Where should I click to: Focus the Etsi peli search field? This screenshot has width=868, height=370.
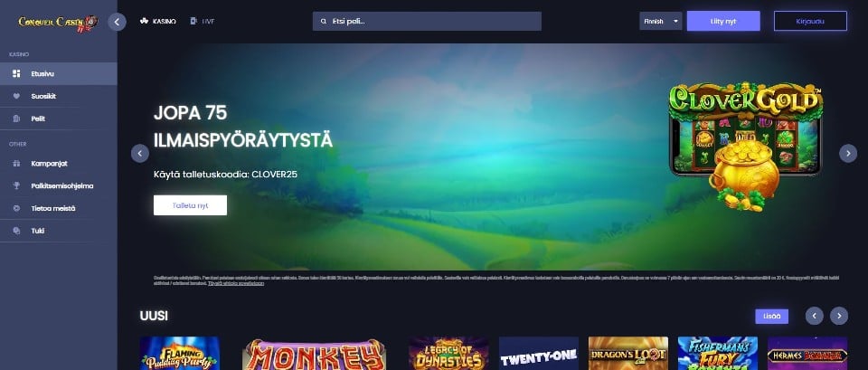pyautogui.click(x=427, y=22)
